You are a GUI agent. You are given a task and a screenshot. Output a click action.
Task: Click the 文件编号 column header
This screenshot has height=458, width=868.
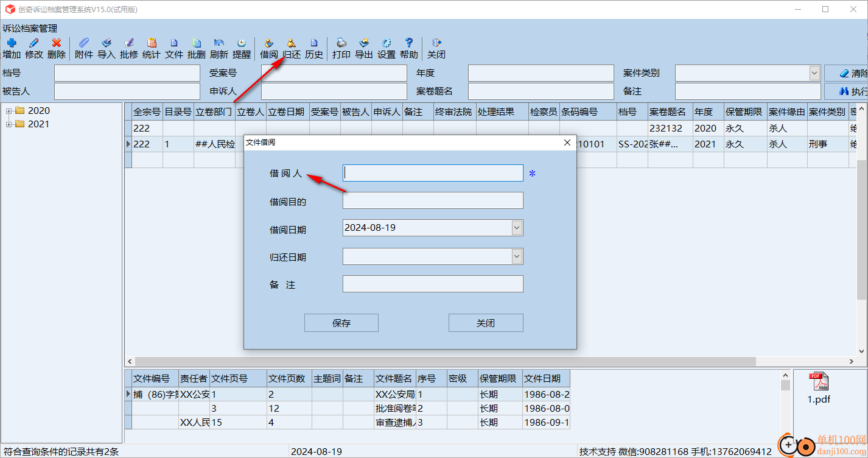pos(155,378)
